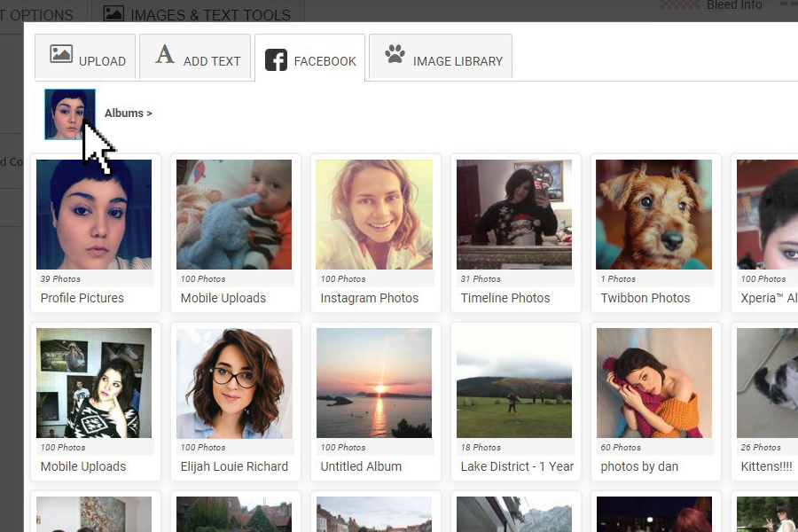The image size is (798, 532).
Task: Open the photos by dan thumbnail
Action: click(654, 383)
